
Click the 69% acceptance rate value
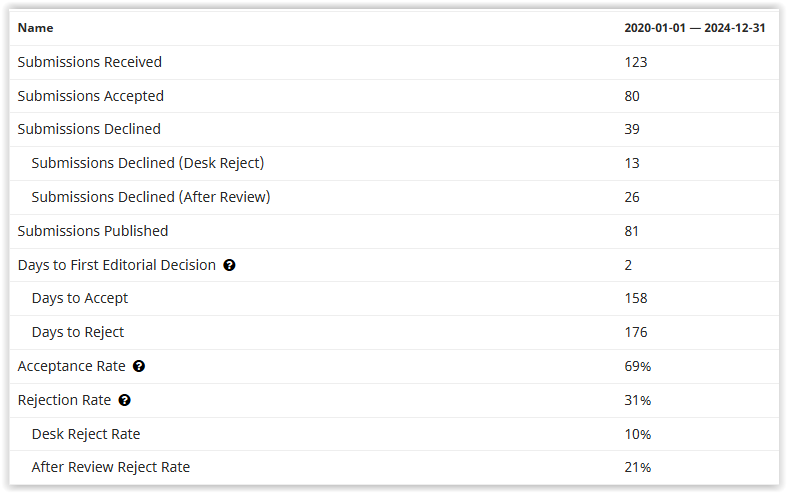637,366
